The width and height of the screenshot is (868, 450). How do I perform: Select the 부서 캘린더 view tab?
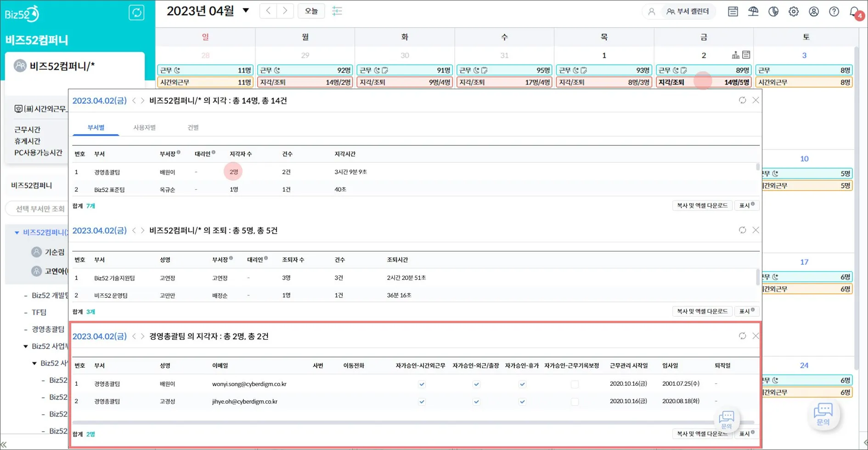tap(688, 11)
